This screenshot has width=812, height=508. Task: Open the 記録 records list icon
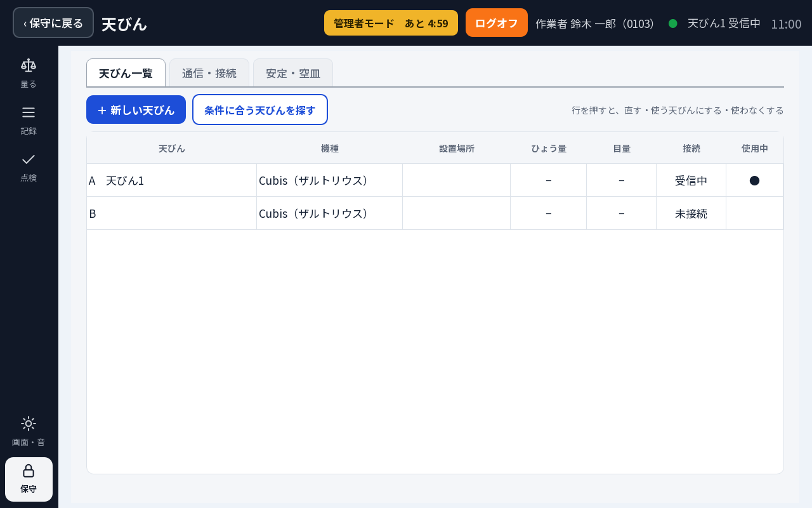tap(29, 112)
